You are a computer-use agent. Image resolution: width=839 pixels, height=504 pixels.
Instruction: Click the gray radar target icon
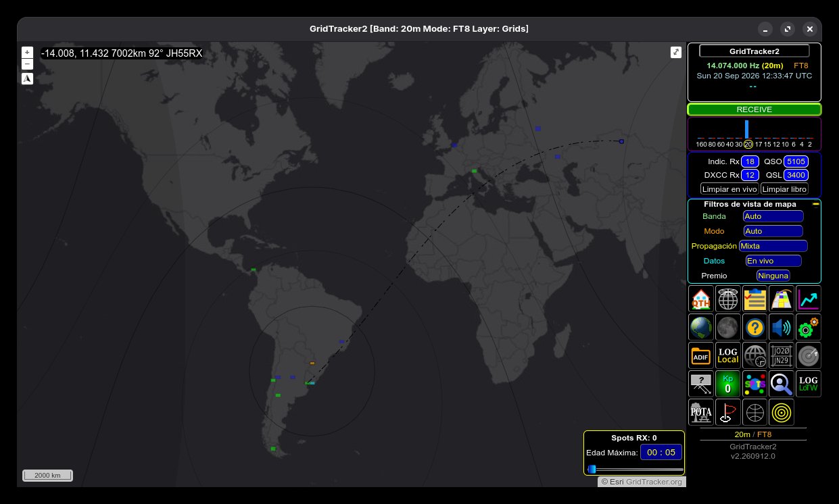pos(809,355)
